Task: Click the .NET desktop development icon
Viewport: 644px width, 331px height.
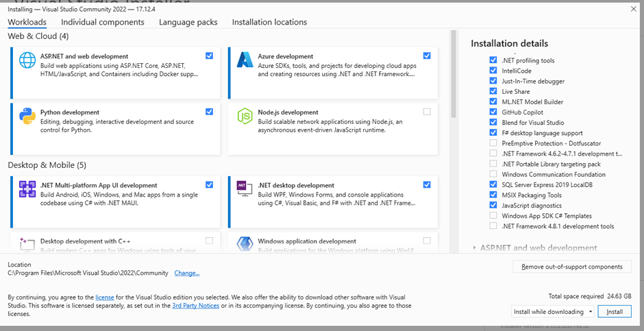Action: click(x=245, y=189)
